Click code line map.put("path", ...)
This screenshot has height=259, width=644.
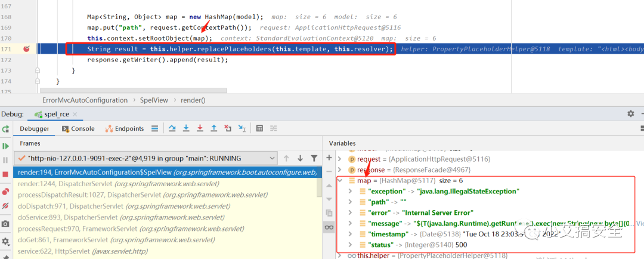coord(169,27)
